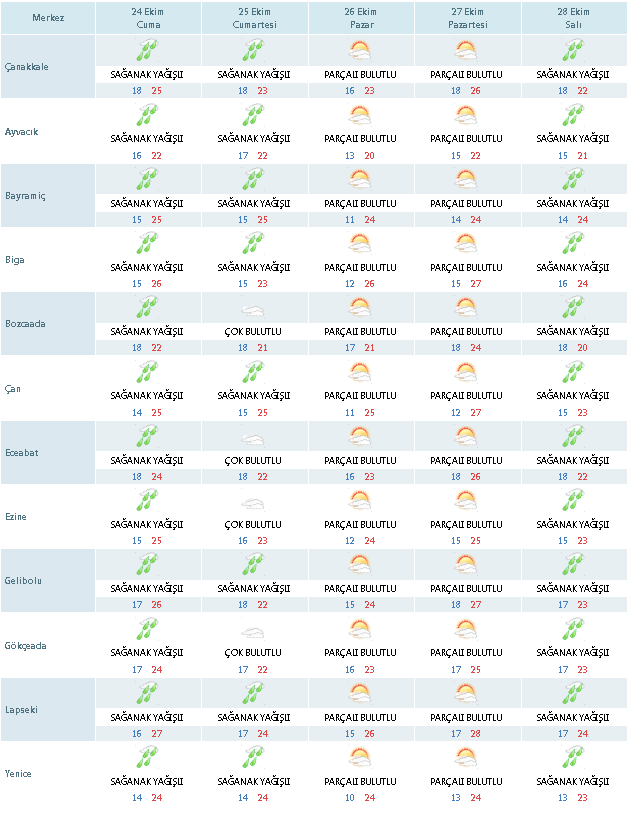This screenshot has width=633, height=815.
Task: Click Lapseki's partly cloudy icon for 27 Ekim
Action: [x=466, y=693]
